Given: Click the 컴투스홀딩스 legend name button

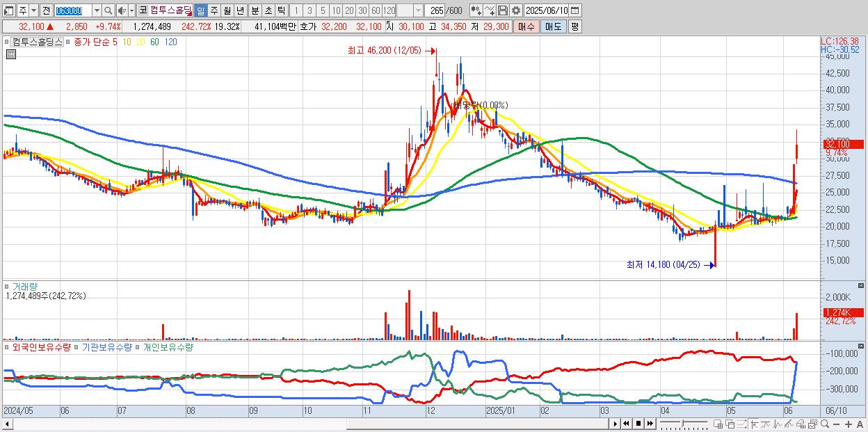Looking at the screenshot, I should [x=38, y=42].
